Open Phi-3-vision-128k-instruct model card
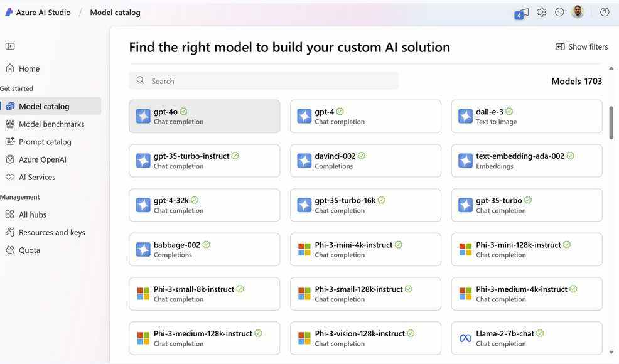Viewport: 619px width, 364px height. 365,338
